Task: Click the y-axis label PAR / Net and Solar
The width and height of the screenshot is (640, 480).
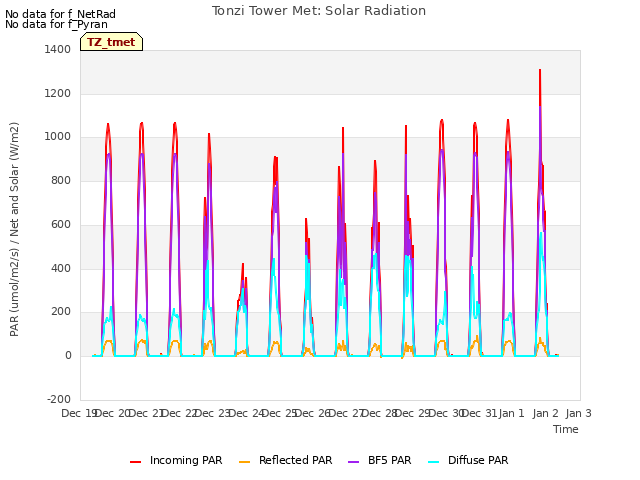Action: 14,229
